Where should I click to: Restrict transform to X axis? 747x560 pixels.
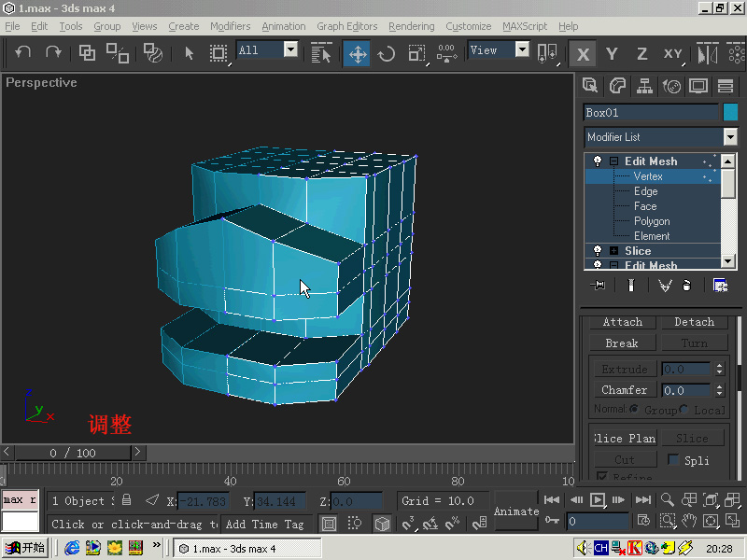coord(583,54)
